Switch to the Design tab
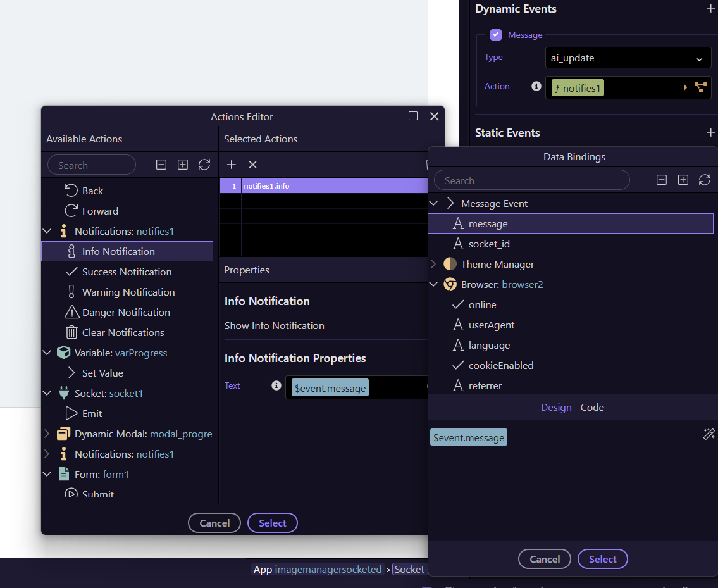Image resolution: width=718 pixels, height=588 pixels. click(556, 408)
